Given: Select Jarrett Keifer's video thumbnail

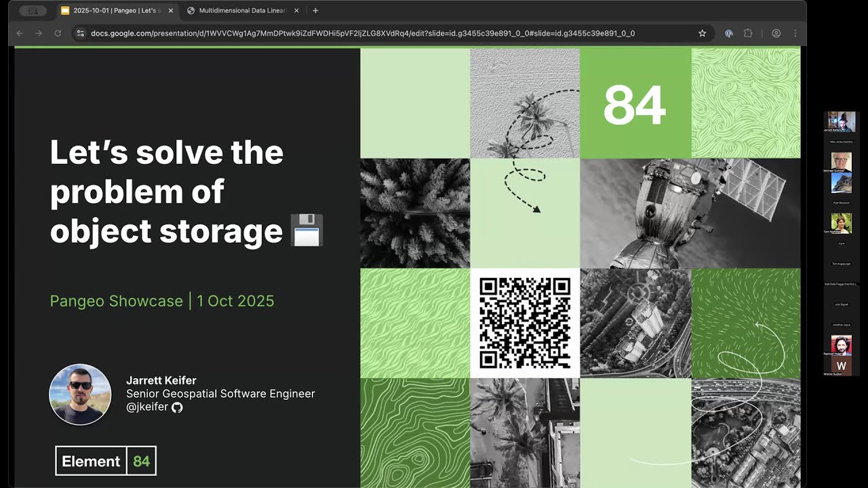Looking at the screenshot, I should click(841, 122).
